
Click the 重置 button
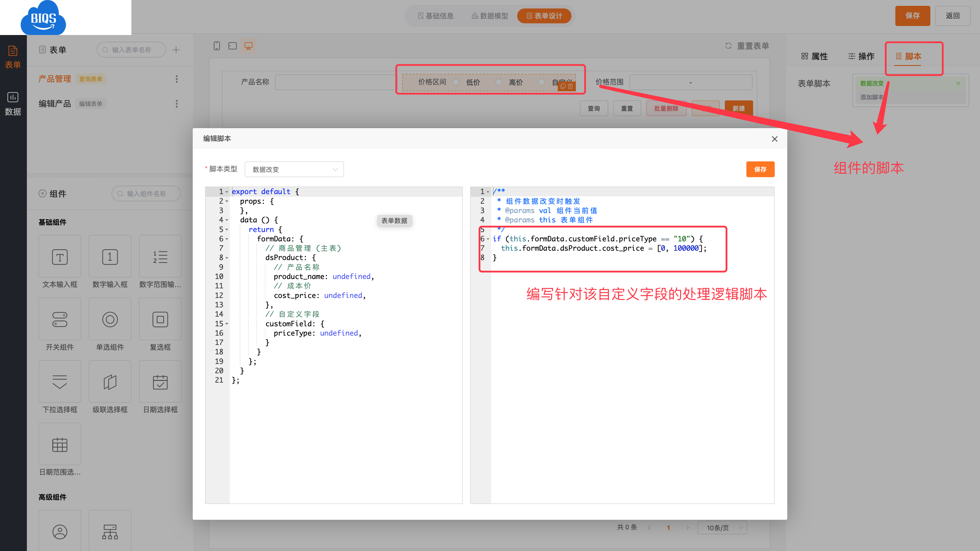[627, 108]
